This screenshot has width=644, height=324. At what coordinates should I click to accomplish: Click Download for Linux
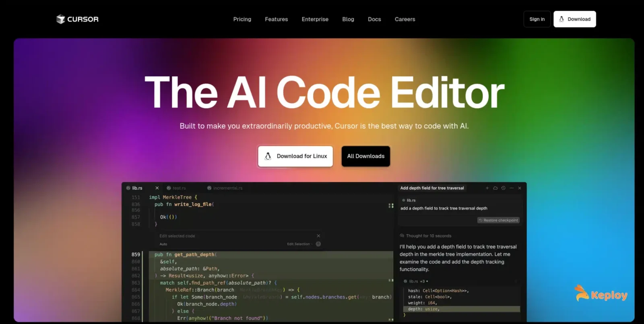[x=295, y=156]
